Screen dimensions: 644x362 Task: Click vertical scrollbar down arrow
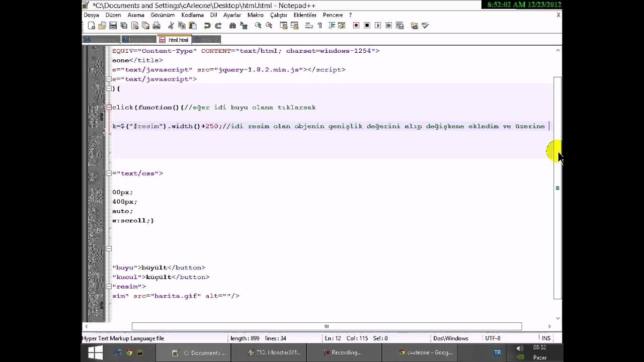(x=557, y=318)
